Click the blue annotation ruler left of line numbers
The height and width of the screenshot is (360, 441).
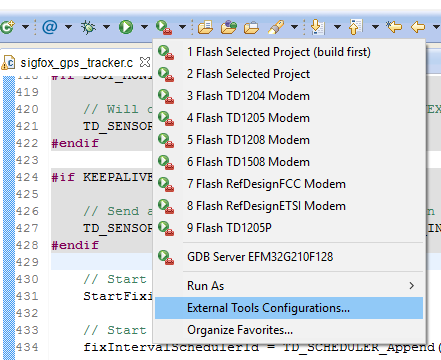(9, 217)
